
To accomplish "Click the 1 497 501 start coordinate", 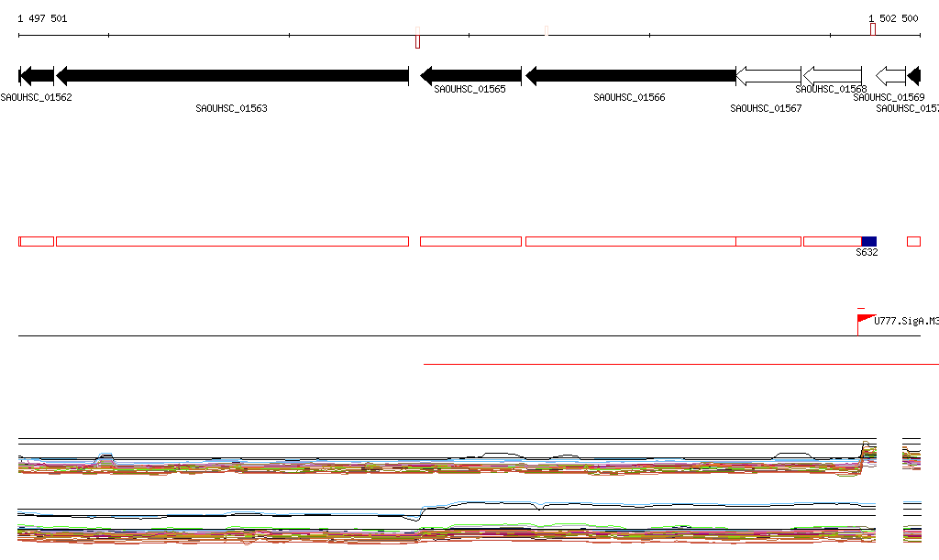I will point(42,18).
